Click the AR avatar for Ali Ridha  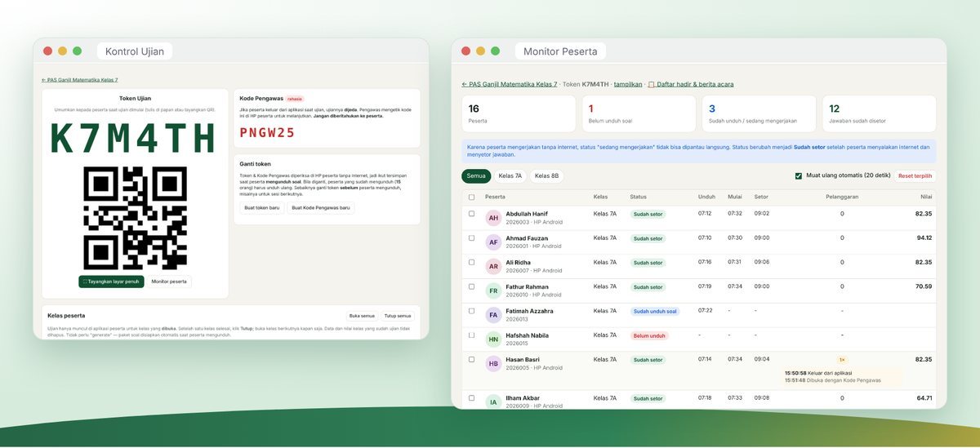[493, 267]
